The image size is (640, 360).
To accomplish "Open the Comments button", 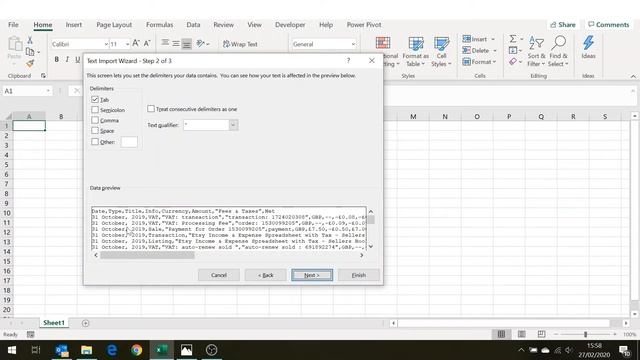I will (x=609, y=24).
